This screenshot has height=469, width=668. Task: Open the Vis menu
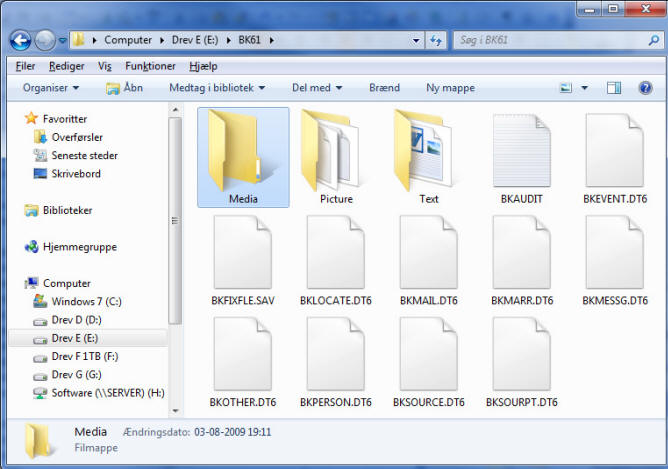click(104, 66)
